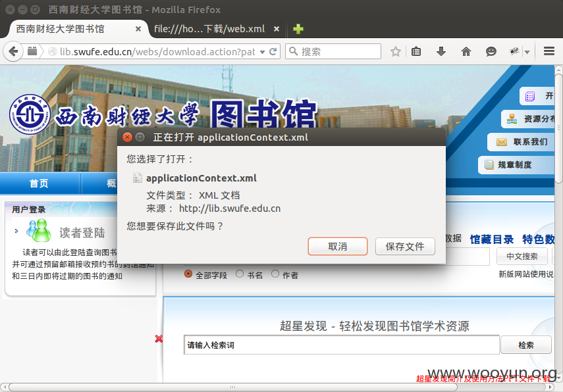Image resolution: width=563 pixels, height=392 pixels.
Task: Click the 联系我们 link
Action: point(530,142)
